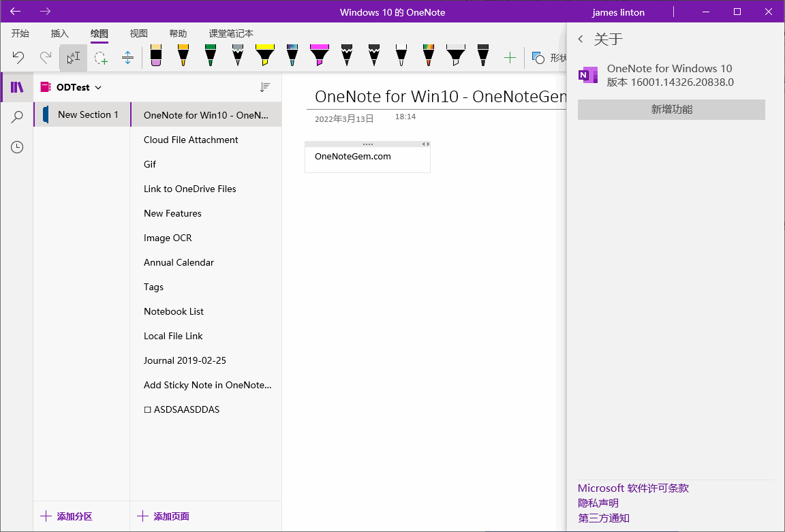Open the Gif page

[206, 164]
